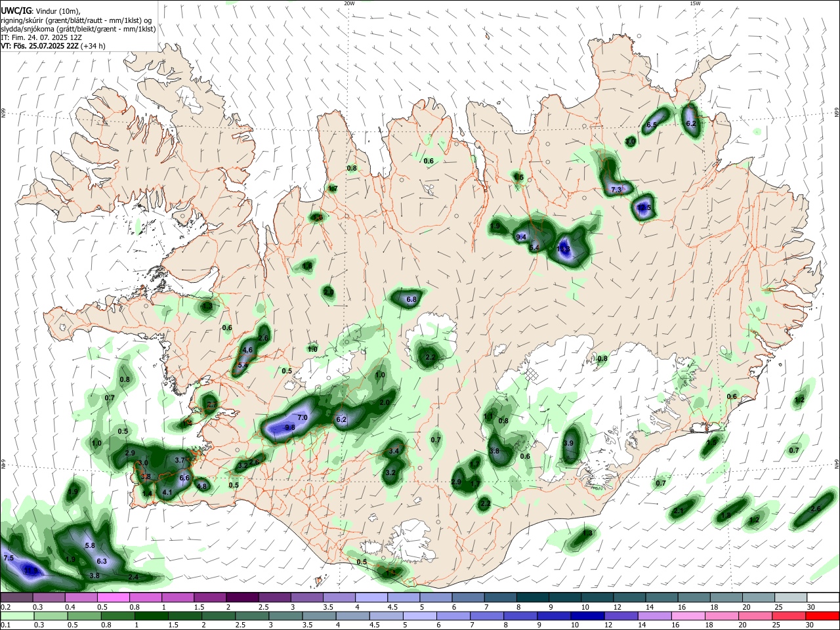This screenshot has width=840, height=630.
Task: Click the '20W' longitude label
Action: tap(349, 3)
